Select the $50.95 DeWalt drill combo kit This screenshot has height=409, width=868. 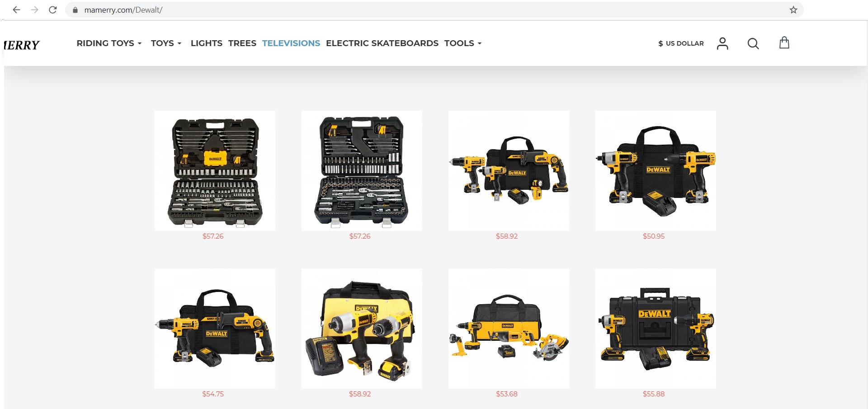coord(656,171)
